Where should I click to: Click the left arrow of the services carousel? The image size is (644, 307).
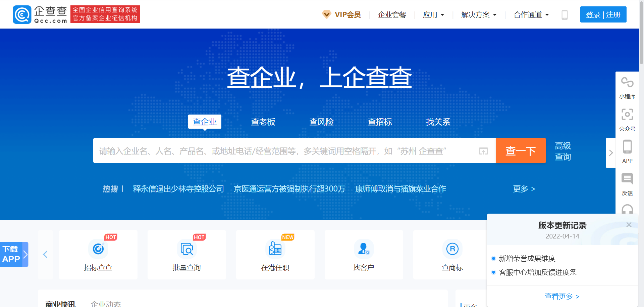45,255
